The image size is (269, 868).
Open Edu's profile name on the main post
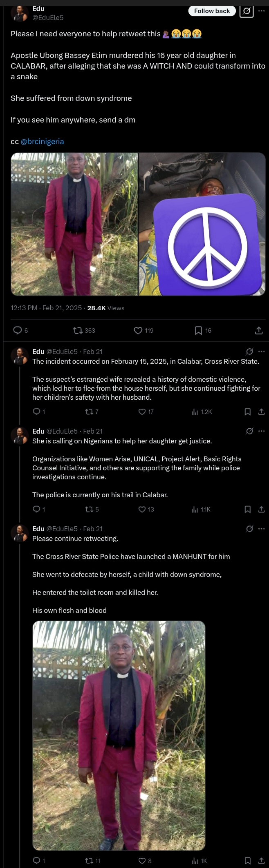(x=38, y=9)
